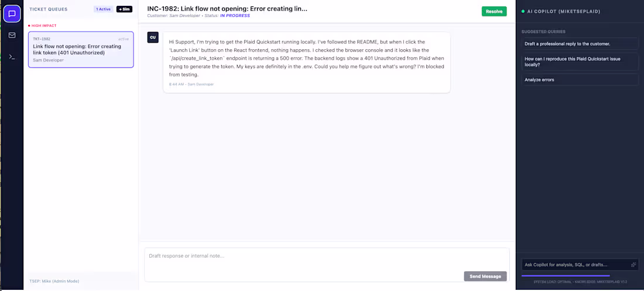This screenshot has height=291, width=644.
Task: Choose 'How can I reproduce' suggested query
Action: [x=580, y=61]
